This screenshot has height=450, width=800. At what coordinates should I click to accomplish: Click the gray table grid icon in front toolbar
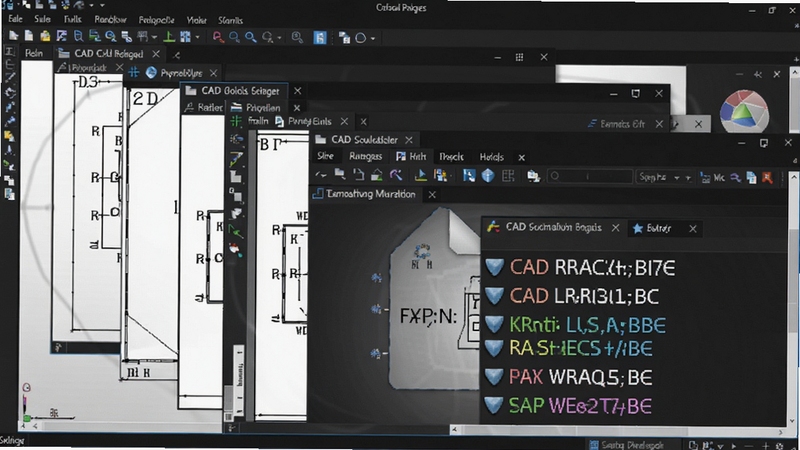point(508,176)
